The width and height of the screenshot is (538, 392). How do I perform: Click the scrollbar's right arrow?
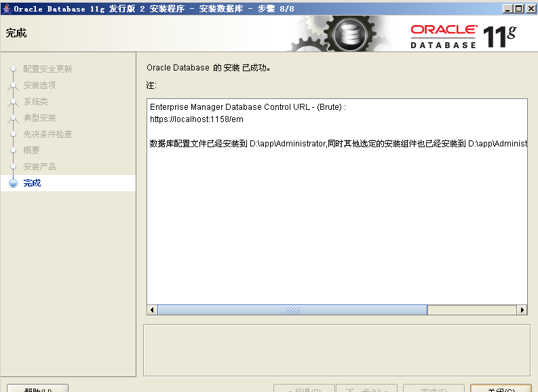pyautogui.click(x=522, y=310)
